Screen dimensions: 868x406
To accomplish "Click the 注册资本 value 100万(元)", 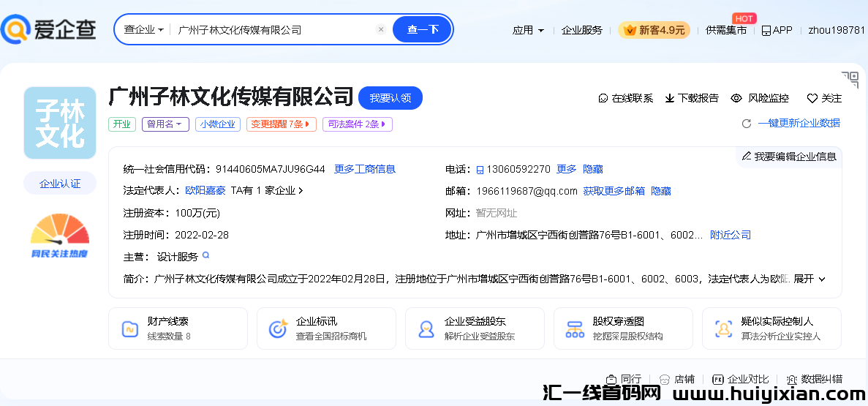I will [197, 214].
